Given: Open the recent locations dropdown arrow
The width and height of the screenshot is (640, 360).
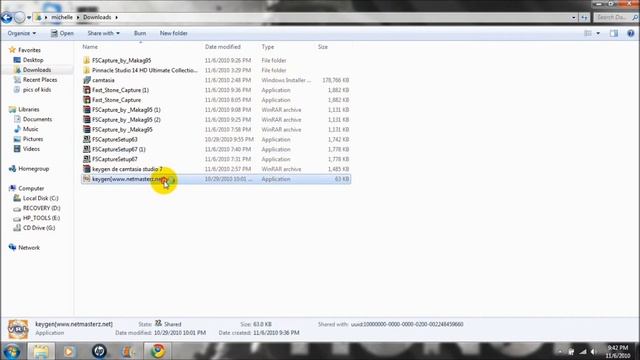Looking at the screenshot, I should click(29, 18).
